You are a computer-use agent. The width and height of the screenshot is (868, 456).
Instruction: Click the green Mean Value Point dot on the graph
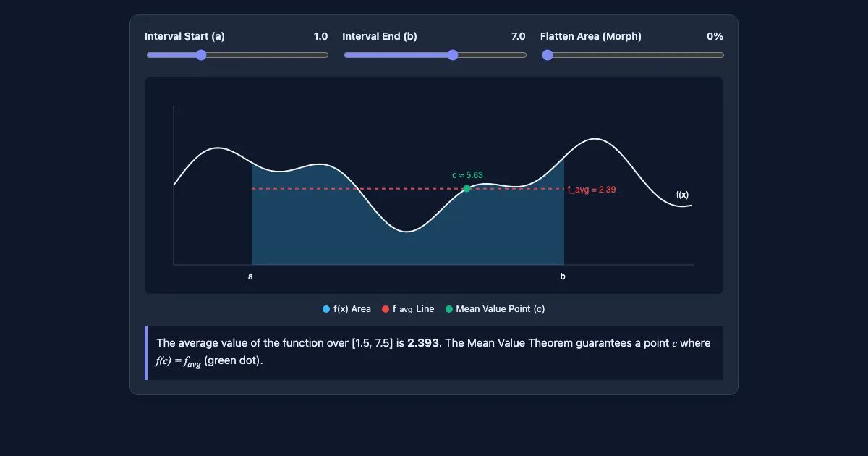tap(467, 188)
